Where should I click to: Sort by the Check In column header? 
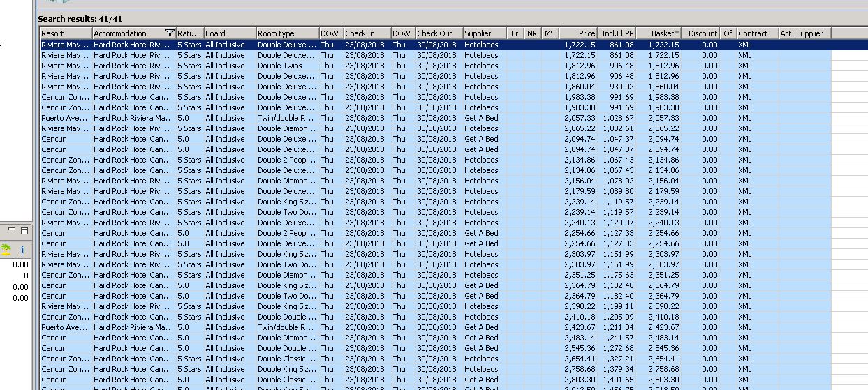coord(367,33)
